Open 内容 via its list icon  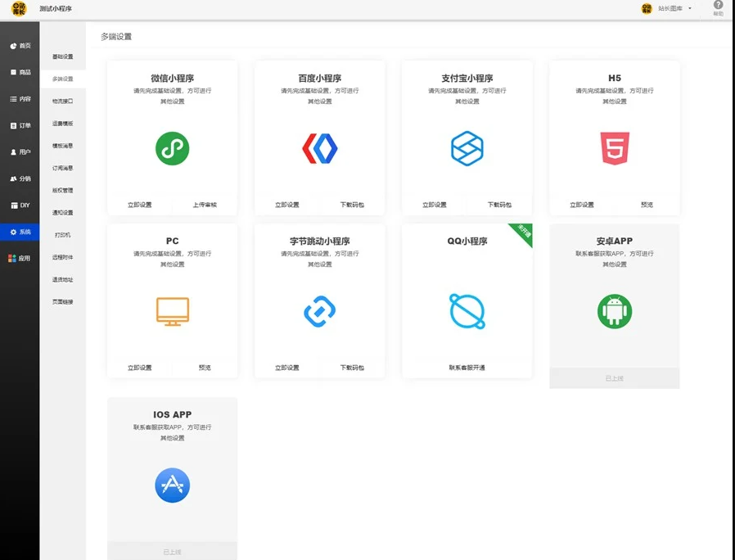click(x=13, y=99)
